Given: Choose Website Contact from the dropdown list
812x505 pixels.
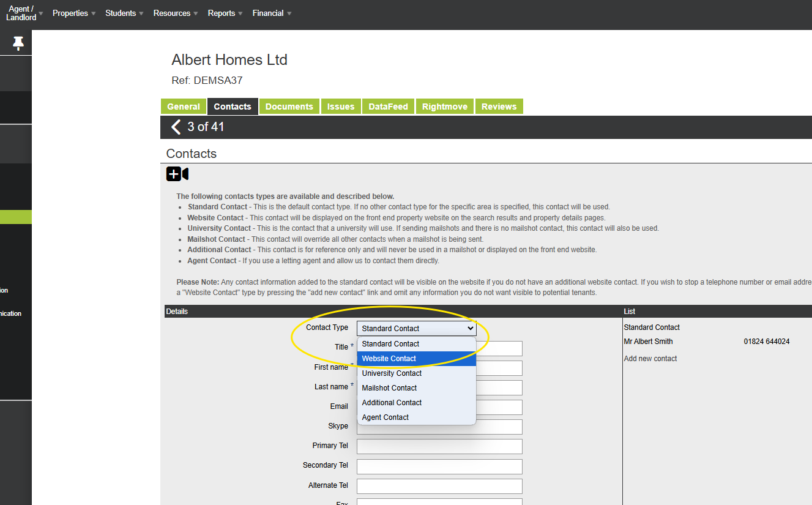Looking at the screenshot, I should click(416, 359).
